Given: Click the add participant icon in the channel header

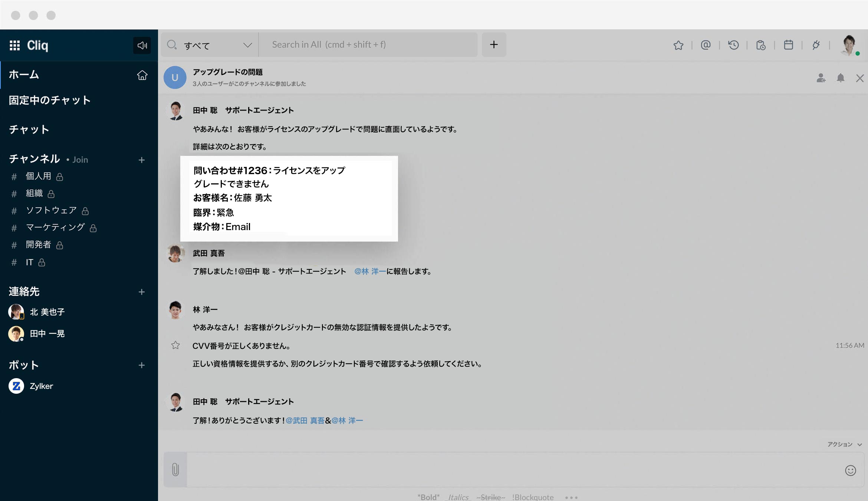Looking at the screenshot, I should 821,78.
